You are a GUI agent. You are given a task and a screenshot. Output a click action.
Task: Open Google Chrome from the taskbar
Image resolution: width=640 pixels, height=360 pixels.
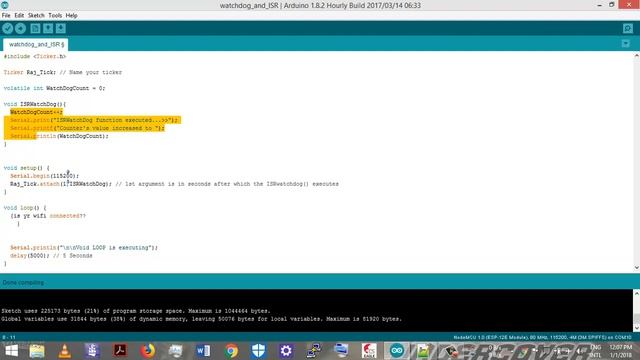[x=231, y=351]
